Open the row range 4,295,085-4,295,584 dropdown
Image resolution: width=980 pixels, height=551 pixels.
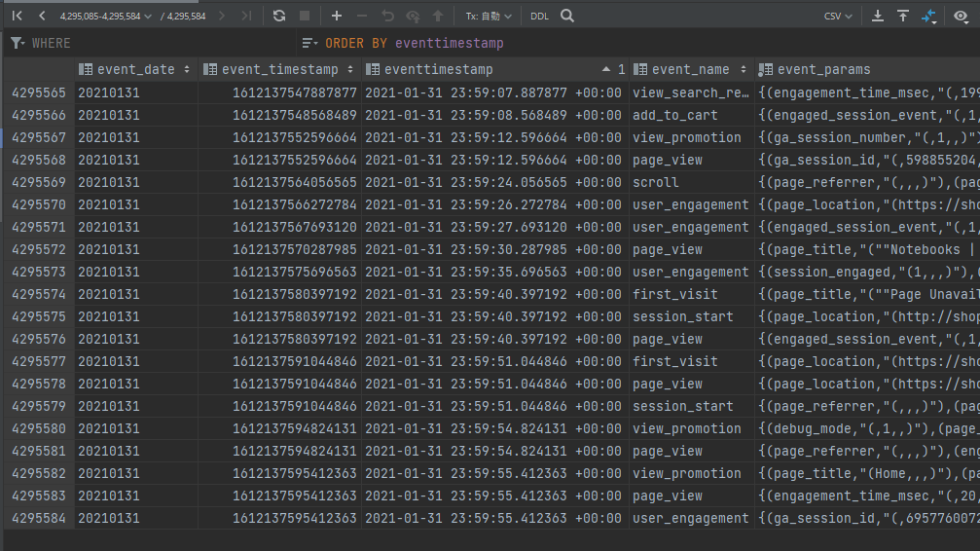tap(106, 17)
